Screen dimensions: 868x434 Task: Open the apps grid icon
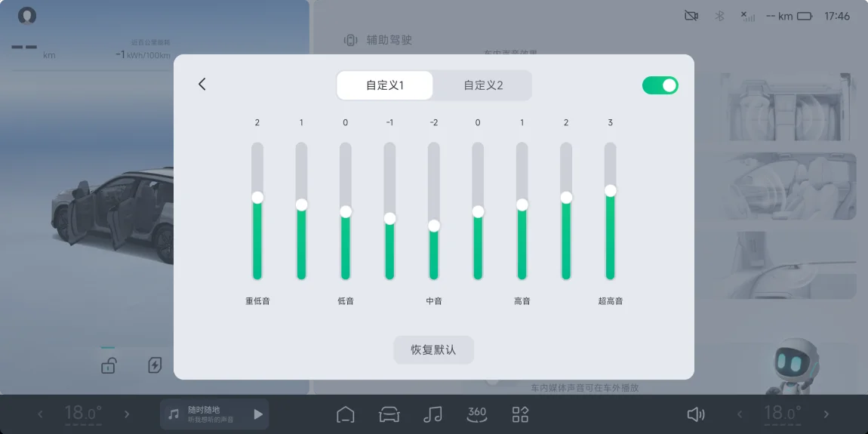click(520, 414)
